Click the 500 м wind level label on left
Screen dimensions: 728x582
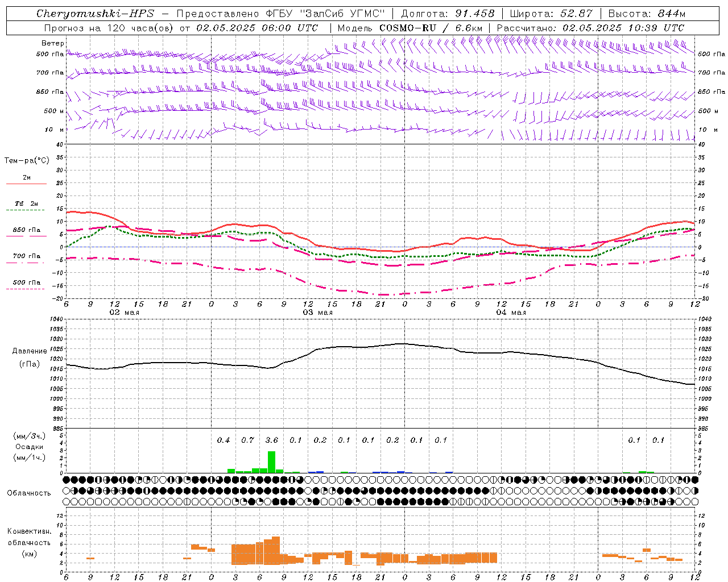pyautogui.click(x=54, y=111)
